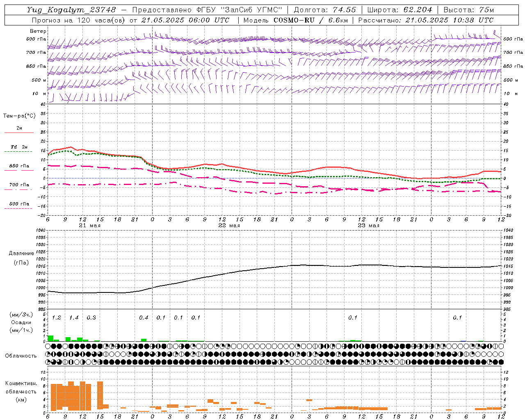The height and width of the screenshot is (420, 525).
Task: Click the 850 гПа temperature legend entry
Action: [x=19, y=166]
